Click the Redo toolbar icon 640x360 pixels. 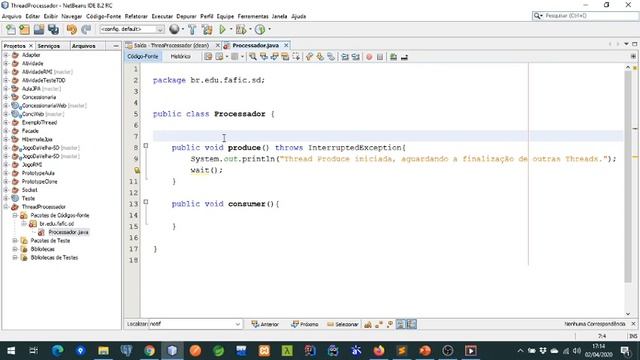86,29
